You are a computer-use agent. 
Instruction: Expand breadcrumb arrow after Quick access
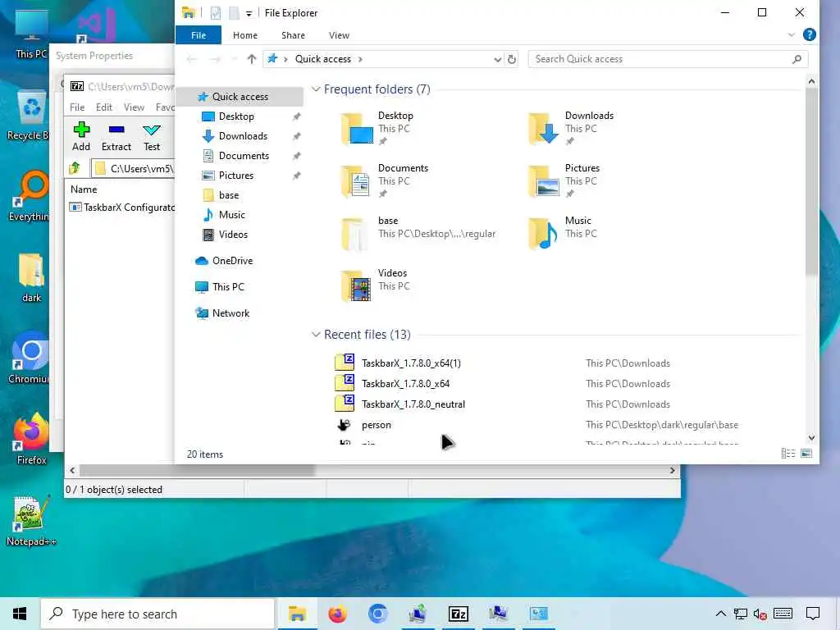coord(360,59)
